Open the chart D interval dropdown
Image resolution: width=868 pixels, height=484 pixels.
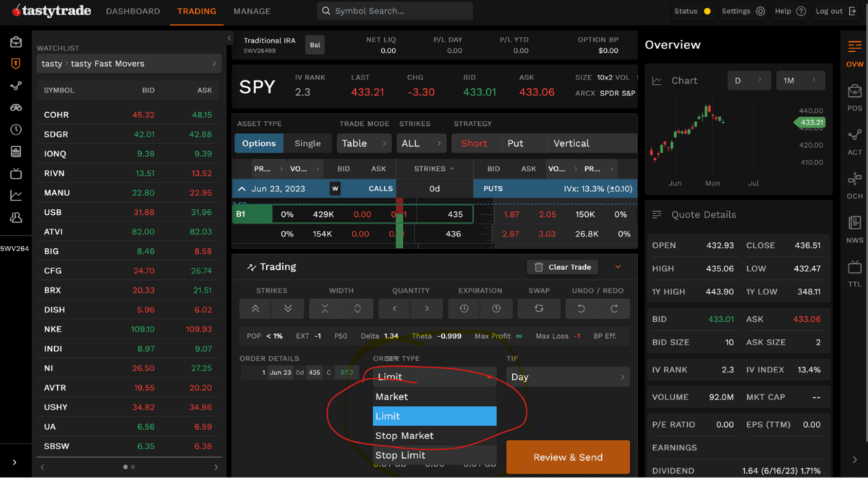(x=749, y=80)
